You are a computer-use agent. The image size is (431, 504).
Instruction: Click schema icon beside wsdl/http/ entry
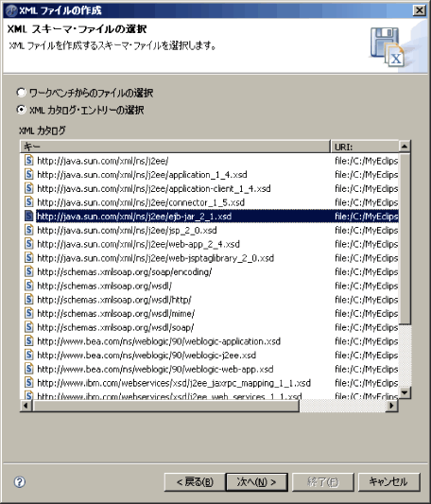click(x=29, y=299)
